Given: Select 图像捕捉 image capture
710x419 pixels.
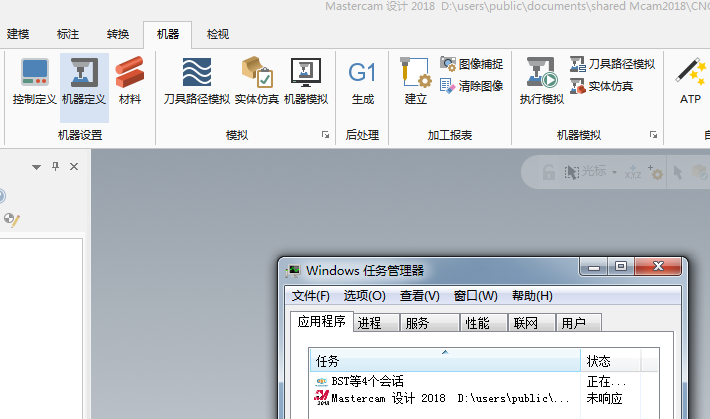Looking at the screenshot, I should (472, 64).
